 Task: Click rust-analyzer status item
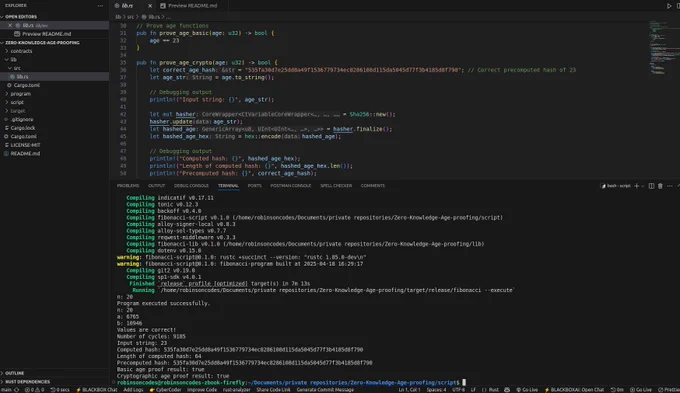tap(236, 390)
